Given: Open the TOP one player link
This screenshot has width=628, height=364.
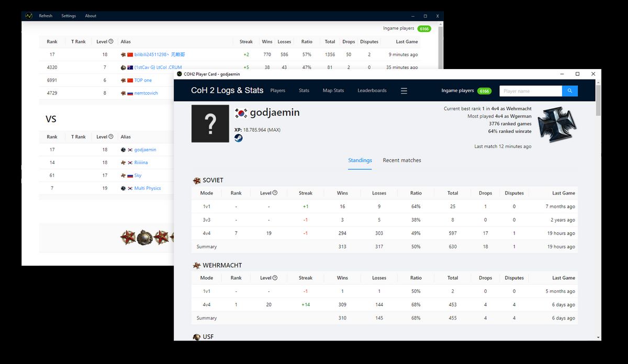Looking at the screenshot, I should tap(143, 81).
